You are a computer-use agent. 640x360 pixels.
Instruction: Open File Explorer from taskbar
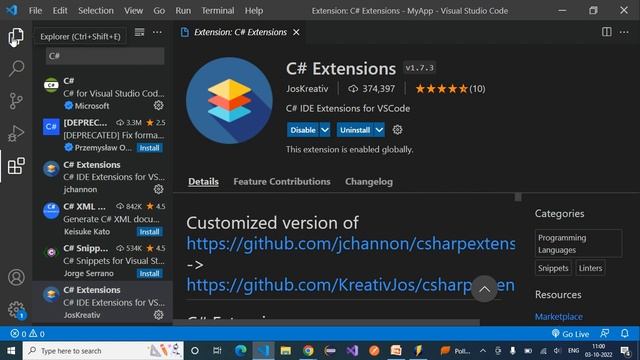(x=286, y=350)
